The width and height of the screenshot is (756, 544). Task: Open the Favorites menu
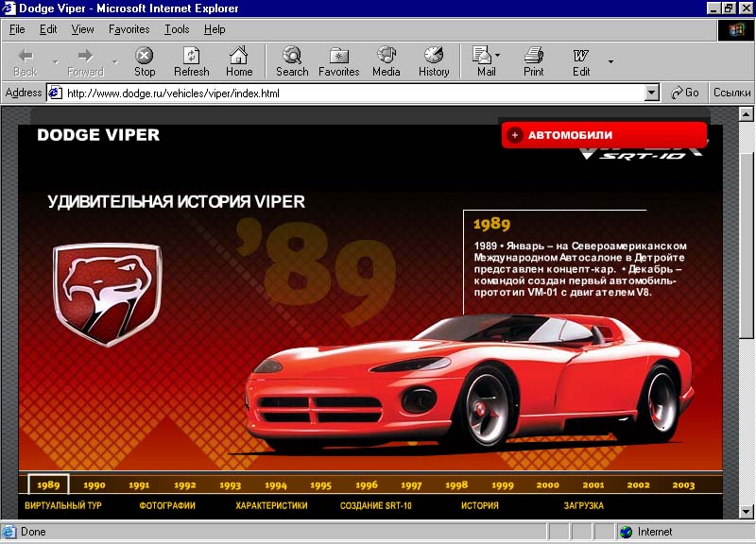pyautogui.click(x=129, y=29)
